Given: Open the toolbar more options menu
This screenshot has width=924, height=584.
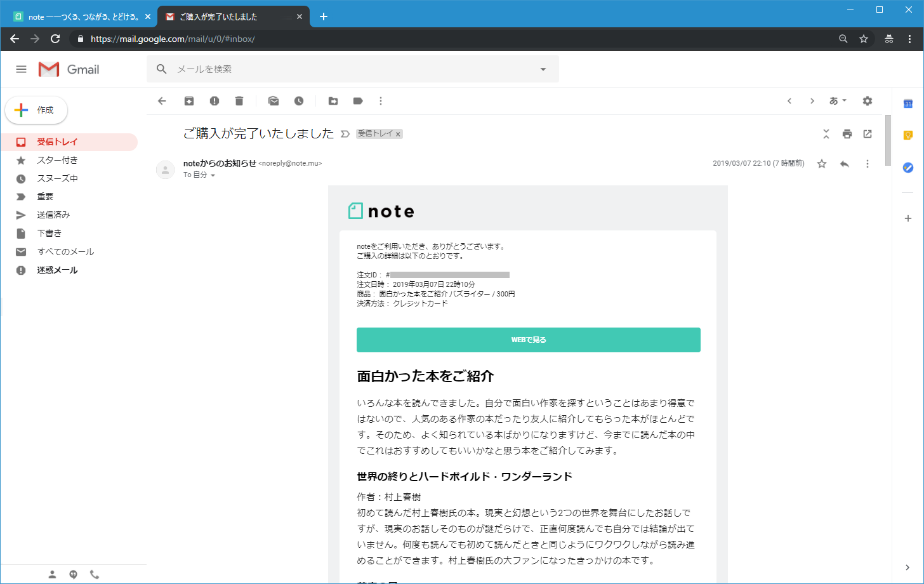Looking at the screenshot, I should pyautogui.click(x=381, y=101).
